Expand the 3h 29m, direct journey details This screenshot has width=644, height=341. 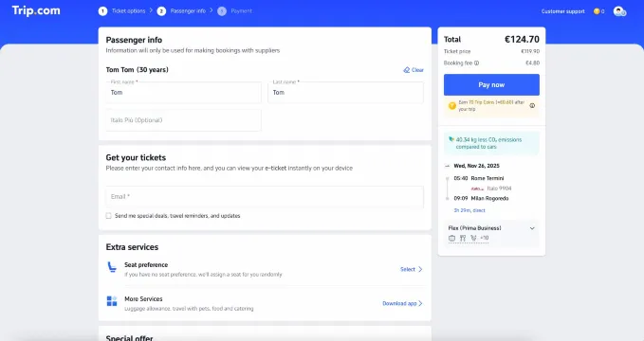[469, 210]
